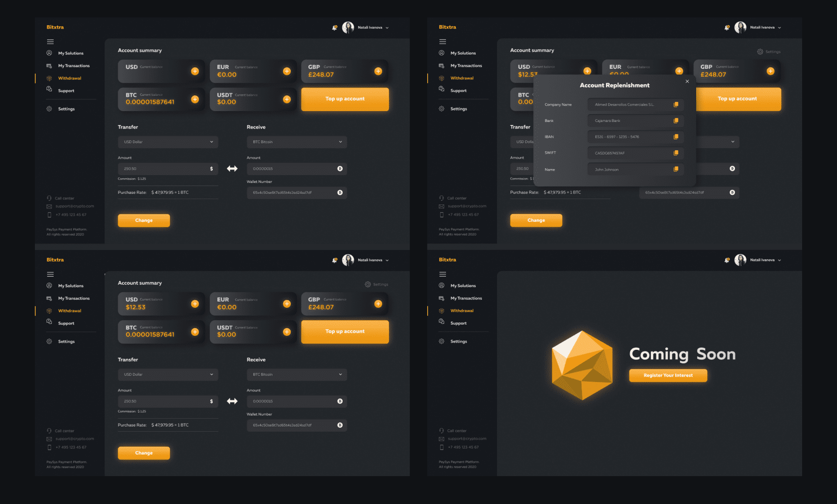Expand the USD Dollar dropdown in the top-left screen
The height and width of the screenshot is (504, 837).
click(x=168, y=142)
